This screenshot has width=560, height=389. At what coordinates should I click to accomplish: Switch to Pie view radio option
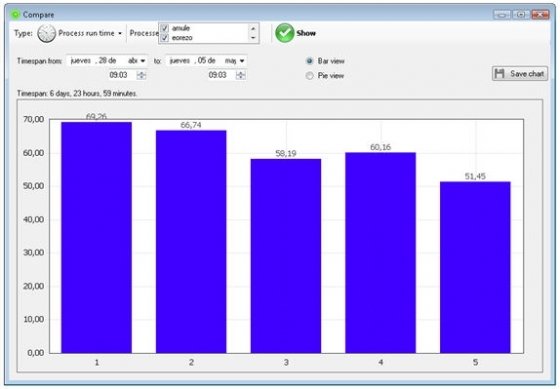(x=310, y=76)
